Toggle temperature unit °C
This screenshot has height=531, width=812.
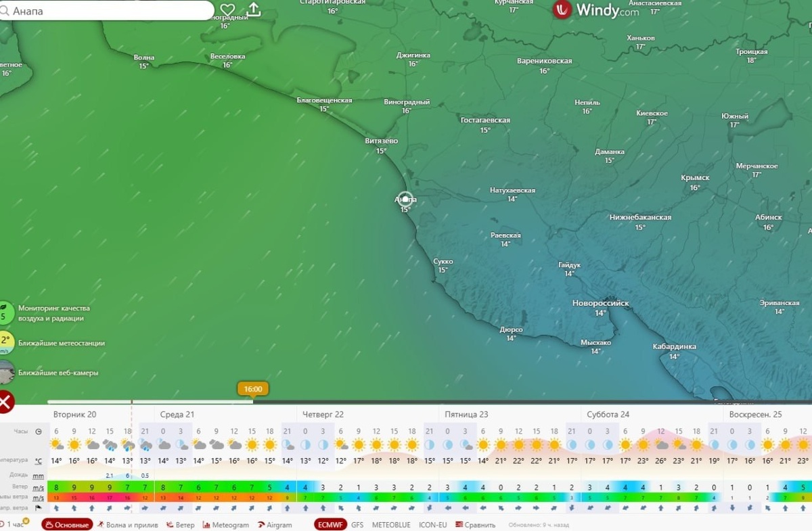point(39,461)
